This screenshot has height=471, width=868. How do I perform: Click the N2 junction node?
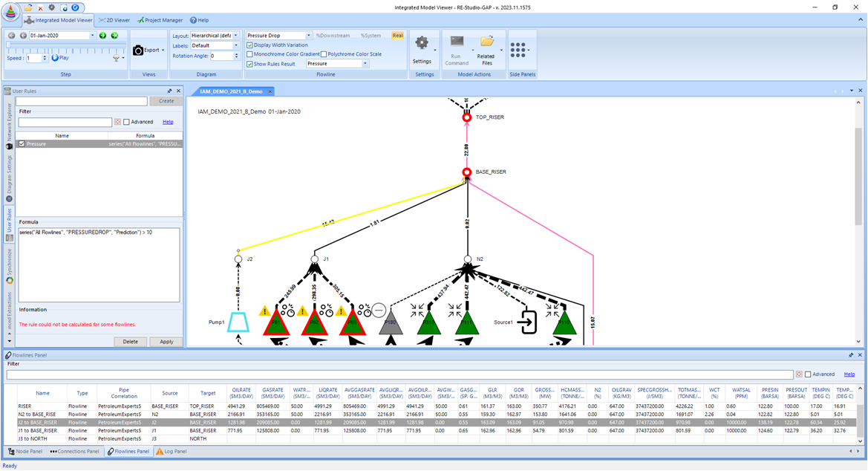tap(468, 259)
